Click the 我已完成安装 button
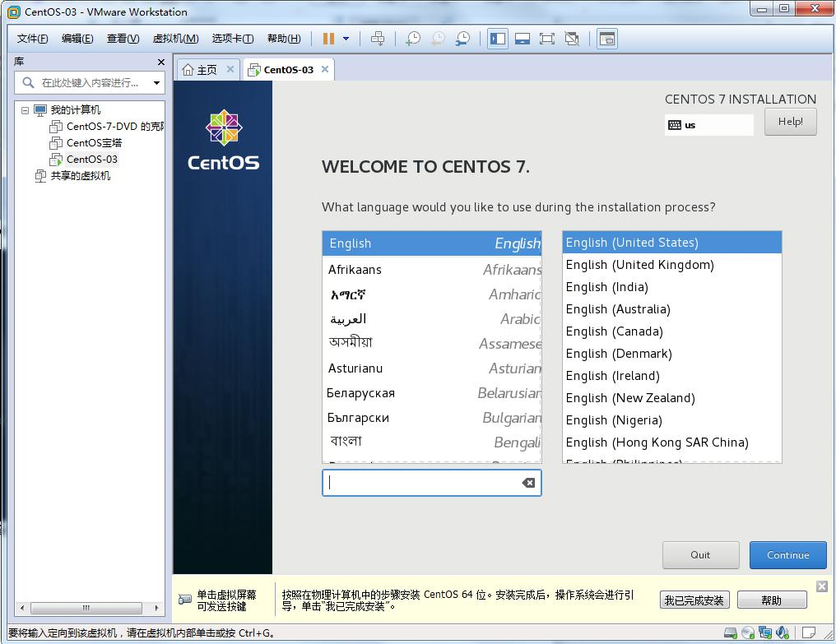This screenshot has width=836, height=644. coord(694,600)
